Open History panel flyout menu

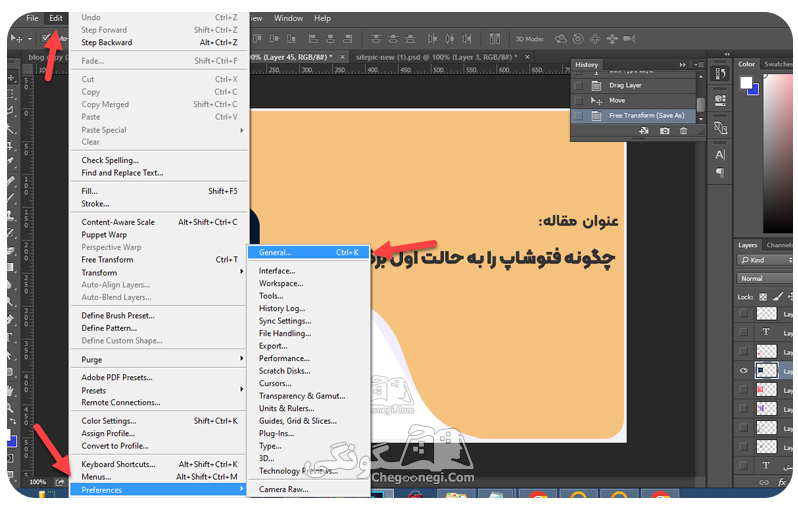pos(700,65)
